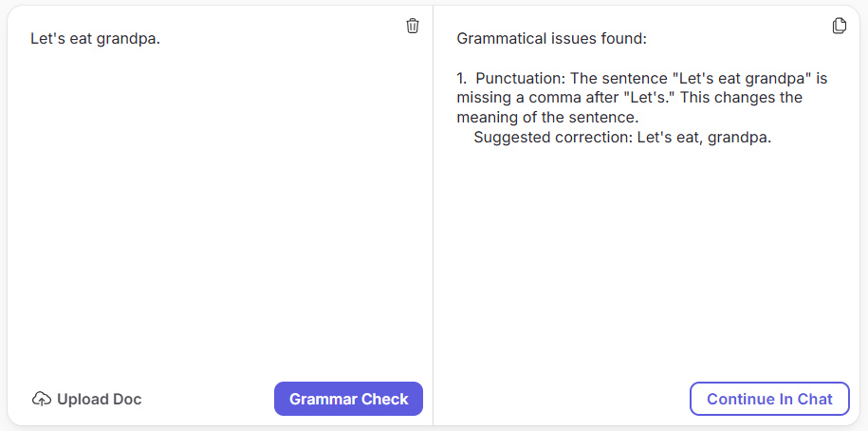Viewport: 868px width, 431px height.
Task: Clear the input with the trash icon
Action: coord(413,26)
